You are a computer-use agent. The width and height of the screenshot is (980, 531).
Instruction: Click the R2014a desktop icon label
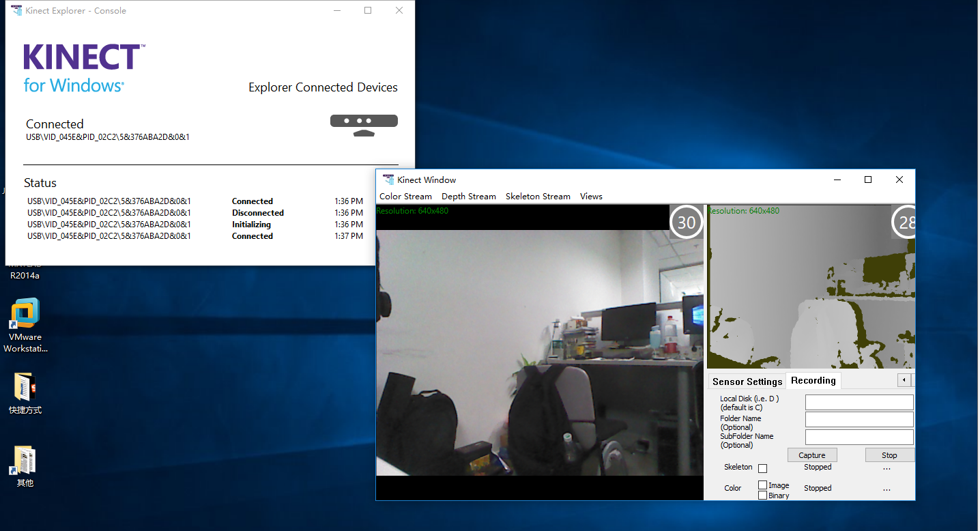25,276
